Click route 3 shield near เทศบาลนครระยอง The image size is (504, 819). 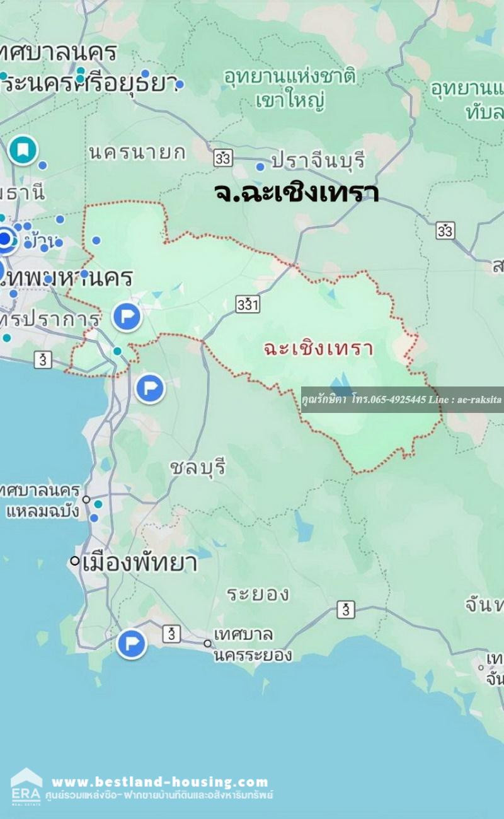[171, 634]
